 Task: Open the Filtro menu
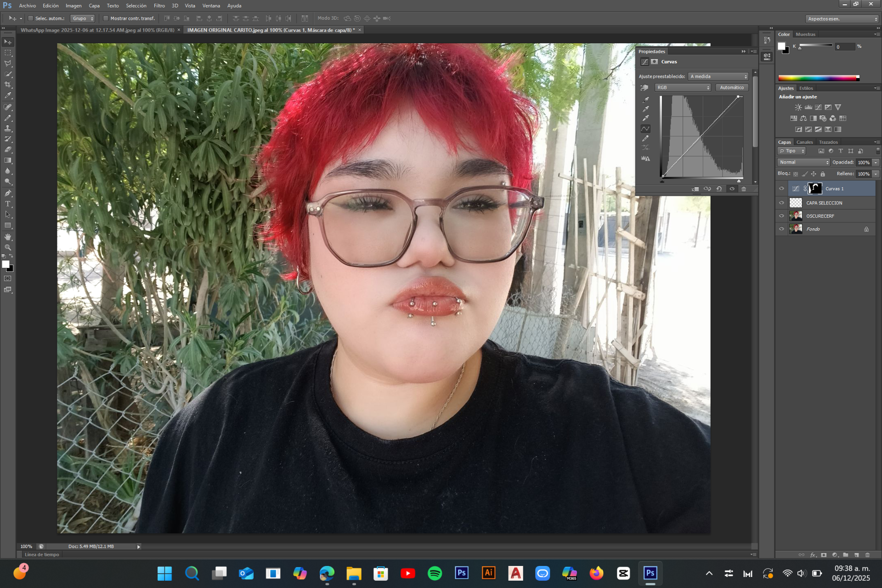coord(159,6)
